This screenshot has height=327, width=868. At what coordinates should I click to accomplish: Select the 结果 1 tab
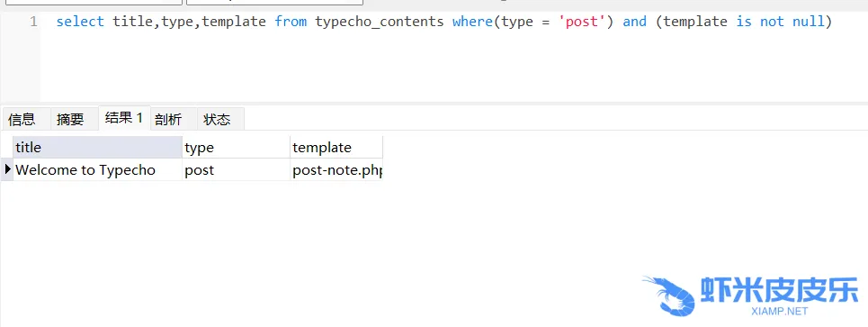point(124,118)
